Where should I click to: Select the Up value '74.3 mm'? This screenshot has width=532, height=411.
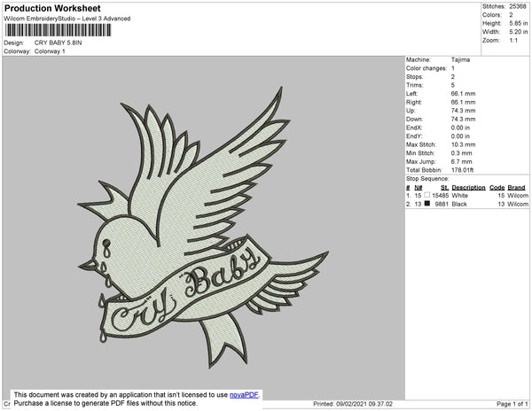tap(463, 111)
